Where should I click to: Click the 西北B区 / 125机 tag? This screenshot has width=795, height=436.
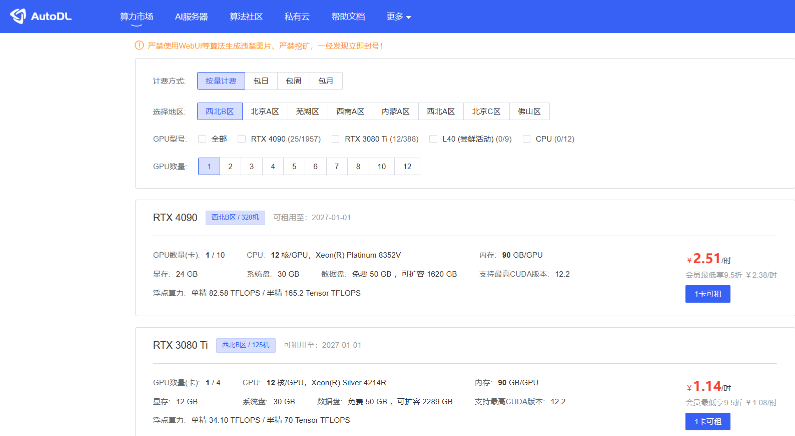pos(245,345)
